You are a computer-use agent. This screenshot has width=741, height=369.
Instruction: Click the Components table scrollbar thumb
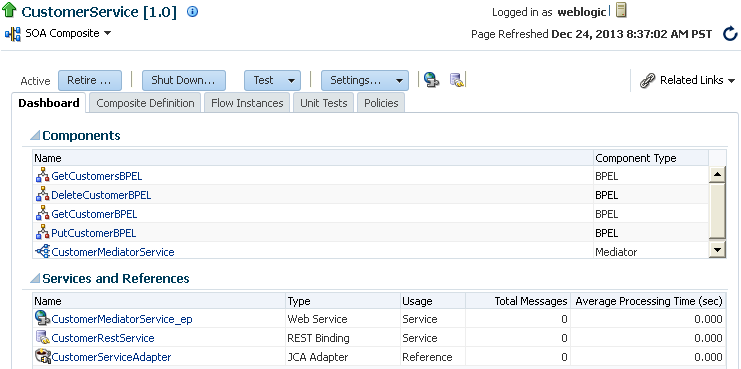[x=717, y=211]
